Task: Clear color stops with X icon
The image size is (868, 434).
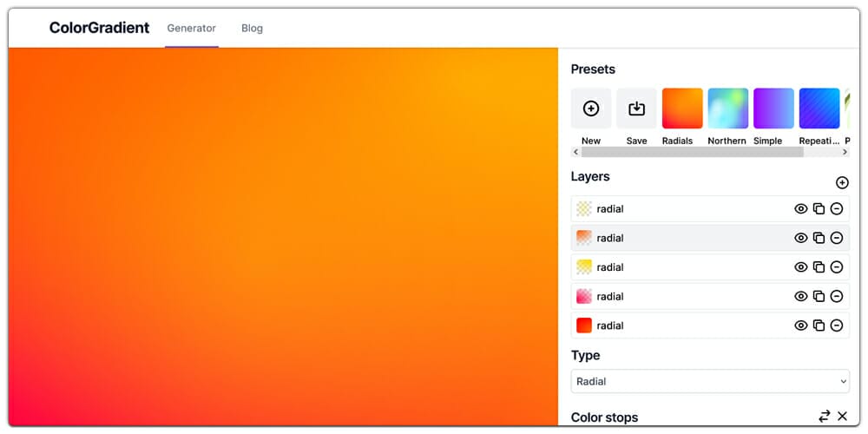Action: point(842,417)
